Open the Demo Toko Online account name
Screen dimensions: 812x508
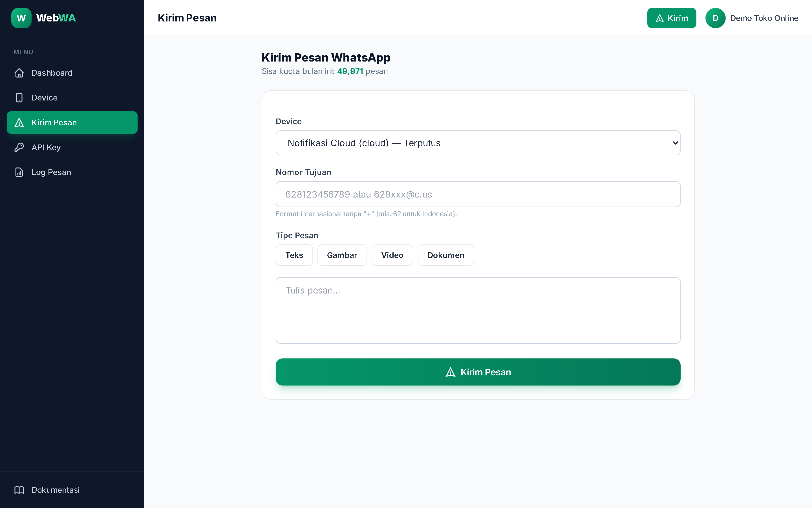[764, 18]
